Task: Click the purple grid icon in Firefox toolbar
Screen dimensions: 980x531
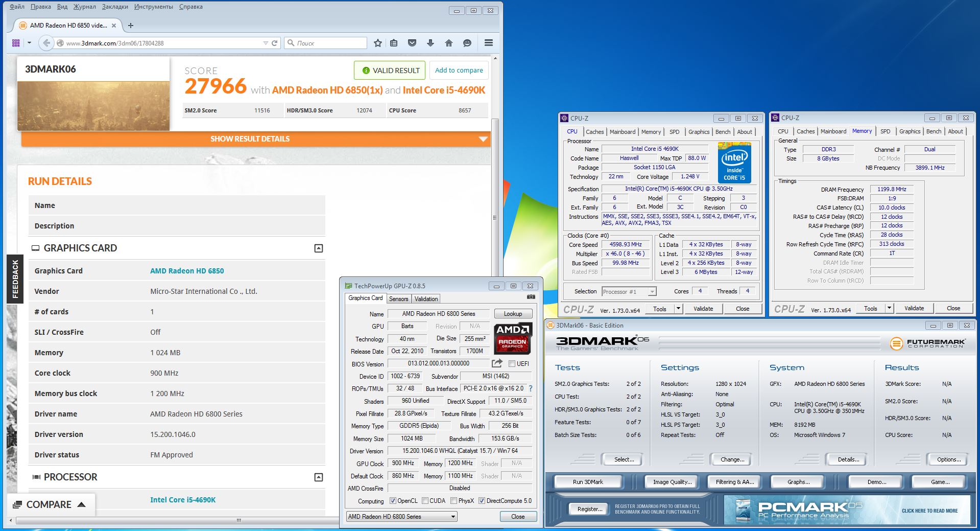Action: tap(16, 43)
